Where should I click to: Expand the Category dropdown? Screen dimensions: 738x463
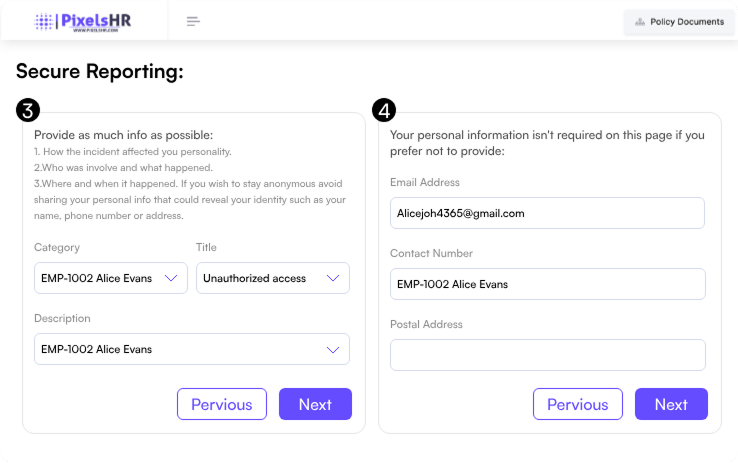(110, 278)
